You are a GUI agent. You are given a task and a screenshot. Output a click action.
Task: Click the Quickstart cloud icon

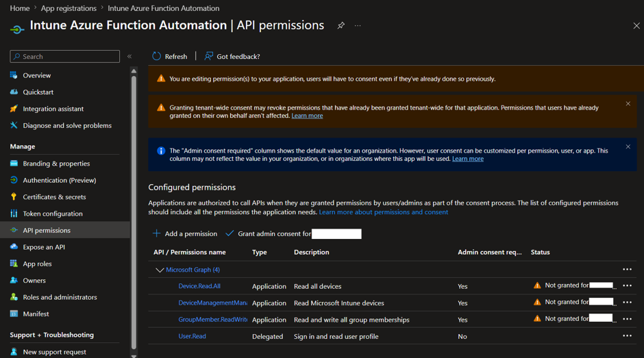point(14,92)
